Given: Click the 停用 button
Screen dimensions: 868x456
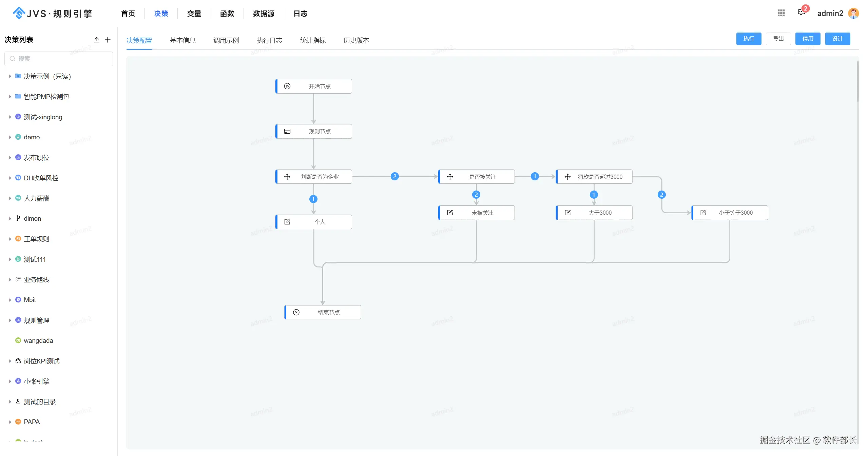Looking at the screenshot, I should (x=808, y=39).
